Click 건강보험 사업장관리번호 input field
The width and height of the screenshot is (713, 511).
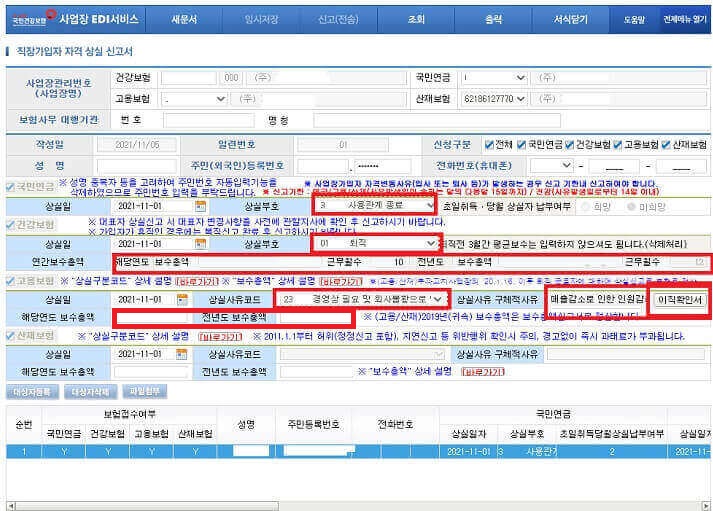tap(189, 78)
